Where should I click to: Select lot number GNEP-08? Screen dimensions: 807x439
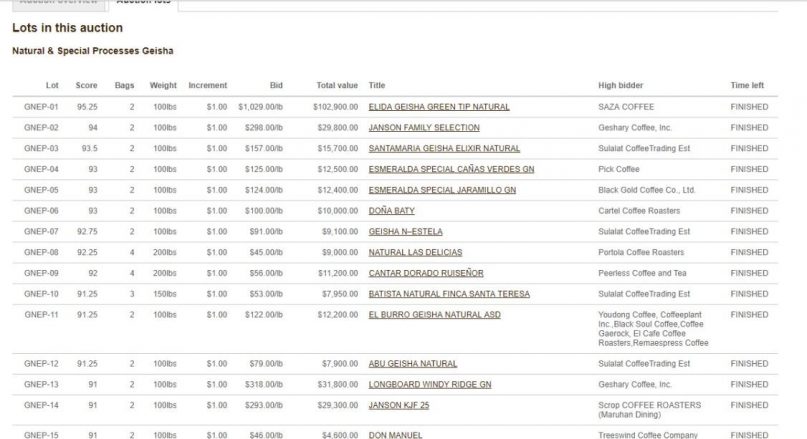pos(41,252)
